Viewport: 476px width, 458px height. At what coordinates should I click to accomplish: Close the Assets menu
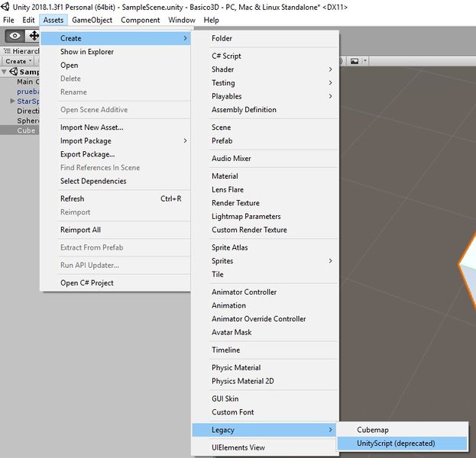(x=53, y=20)
